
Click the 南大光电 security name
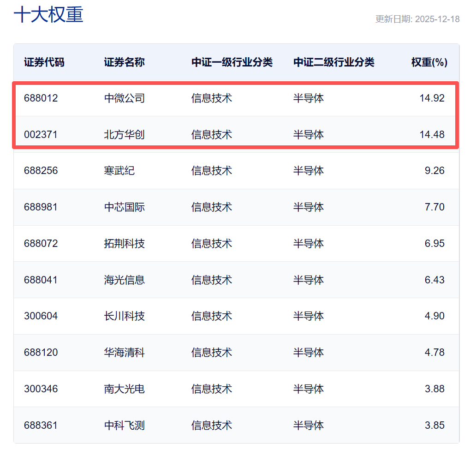(124, 389)
